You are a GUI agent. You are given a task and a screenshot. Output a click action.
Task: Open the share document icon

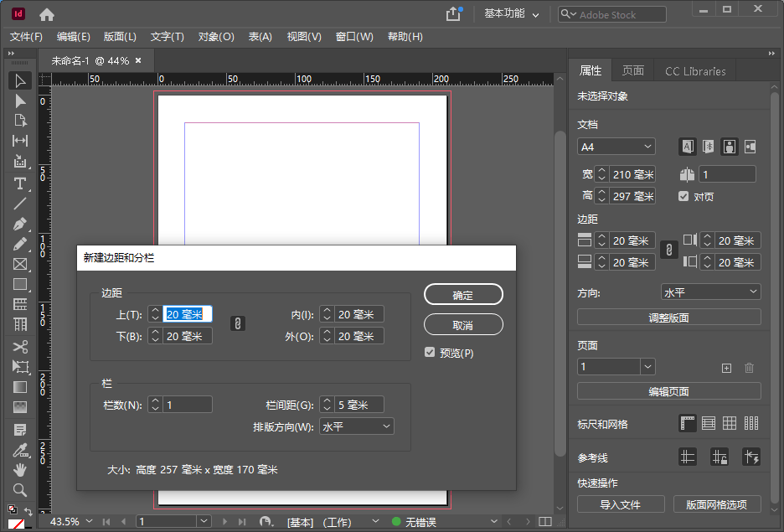point(453,14)
